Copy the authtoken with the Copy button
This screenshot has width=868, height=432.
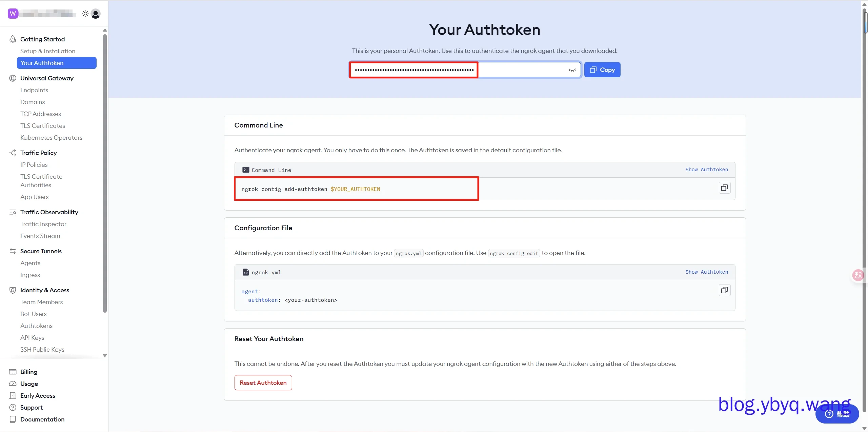pos(602,70)
